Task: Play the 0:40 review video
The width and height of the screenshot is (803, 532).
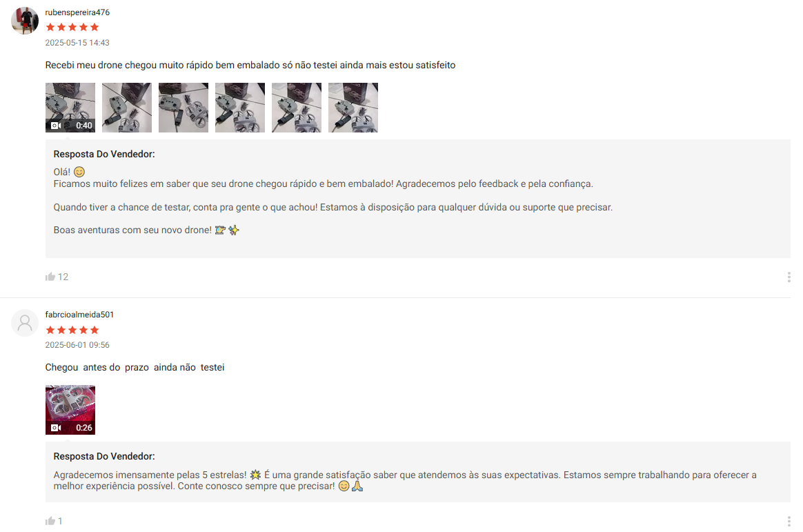Action: pyautogui.click(x=70, y=108)
